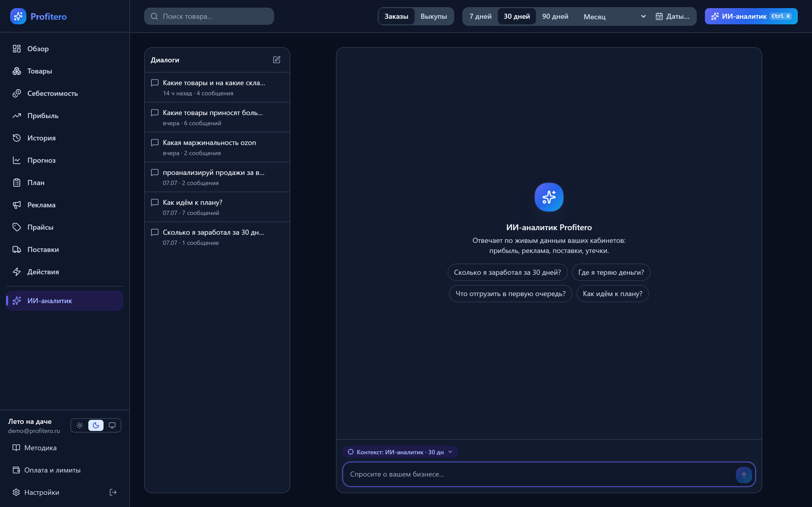Screen dimensions: 812x507
Task: Switch to light theme sun toggle
Action: coord(79,425)
